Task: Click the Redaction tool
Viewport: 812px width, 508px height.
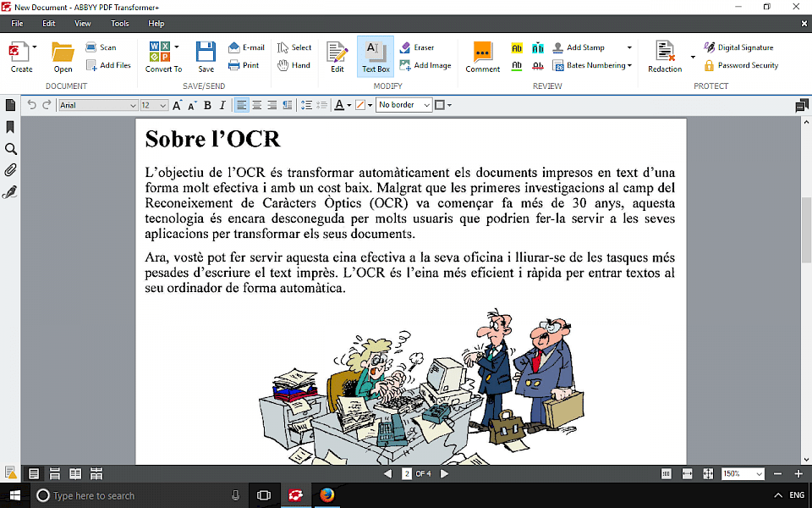Action: coord(665,57)
